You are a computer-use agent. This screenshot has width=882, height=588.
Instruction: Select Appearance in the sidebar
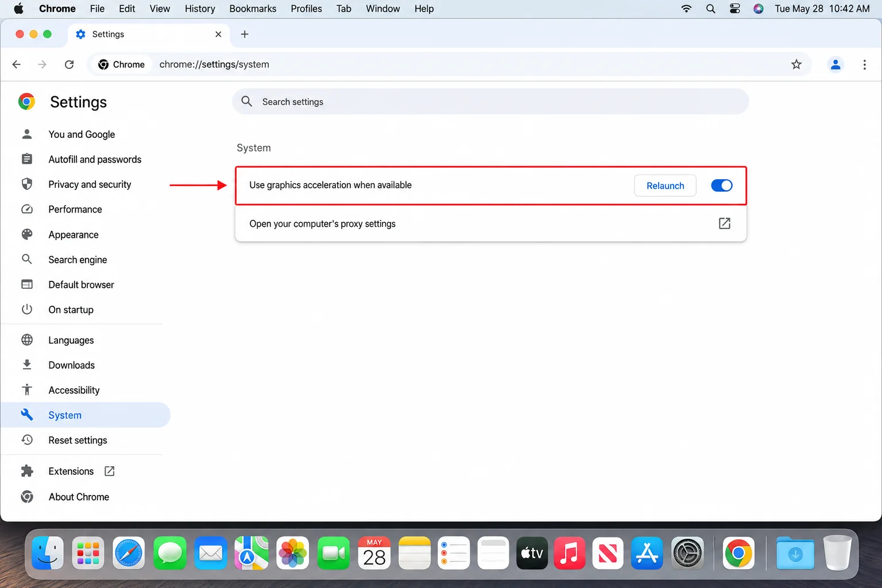tap(73, 234)
